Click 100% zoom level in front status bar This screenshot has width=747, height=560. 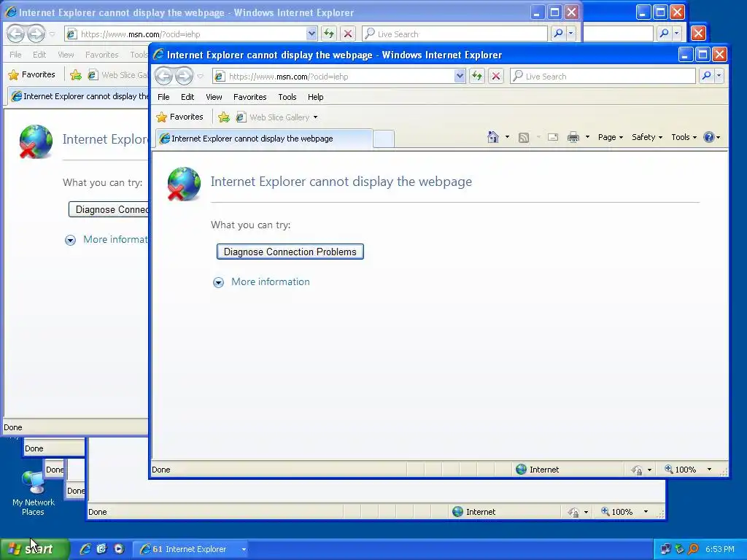point(681,470)
